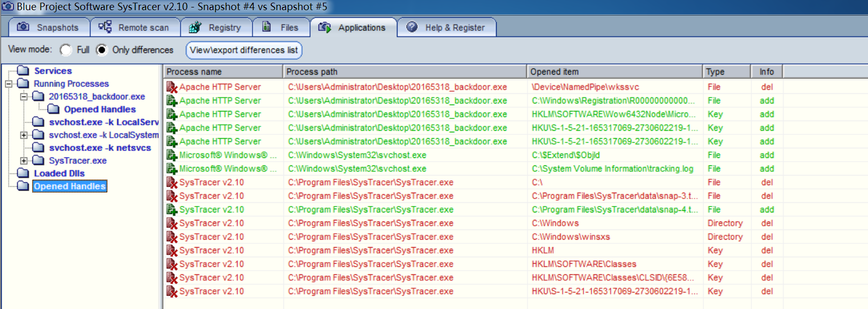Select the C:\Windows\winsxs opened item
The width and height of the screenshot is (868, 309).
(x=571, y=237)
